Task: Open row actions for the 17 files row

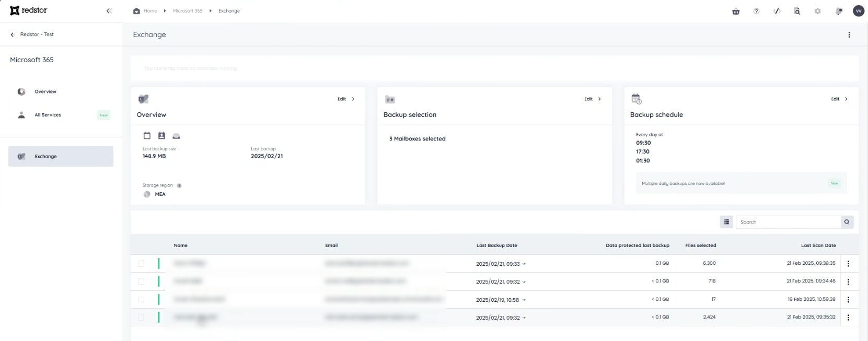Action: [x=848, y=300]
